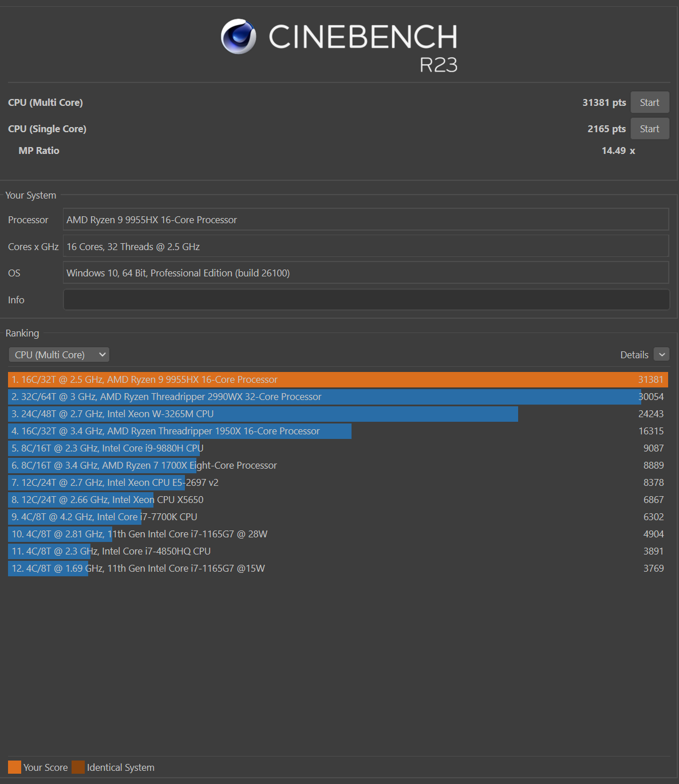Click the score 16315 in ranking

coord(651,431)
